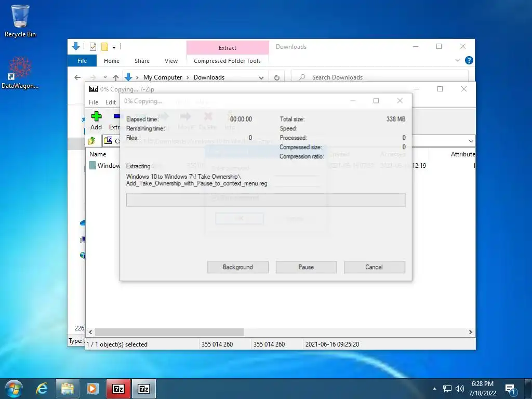Viewport: 532px width, 399px height.
Task: Close the copying progress dialog
Action: pyautogui.click(x=400, y=101)
